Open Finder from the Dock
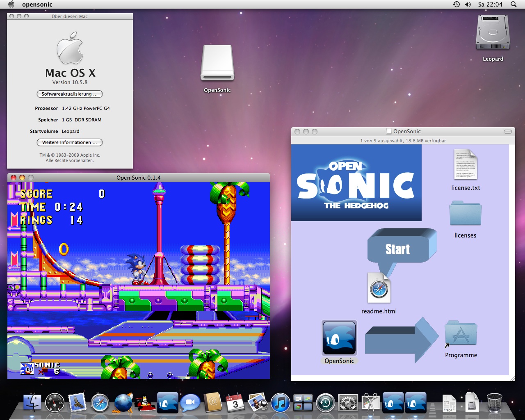525x420 pixels. pyautogui.click(x=32, y=403)
